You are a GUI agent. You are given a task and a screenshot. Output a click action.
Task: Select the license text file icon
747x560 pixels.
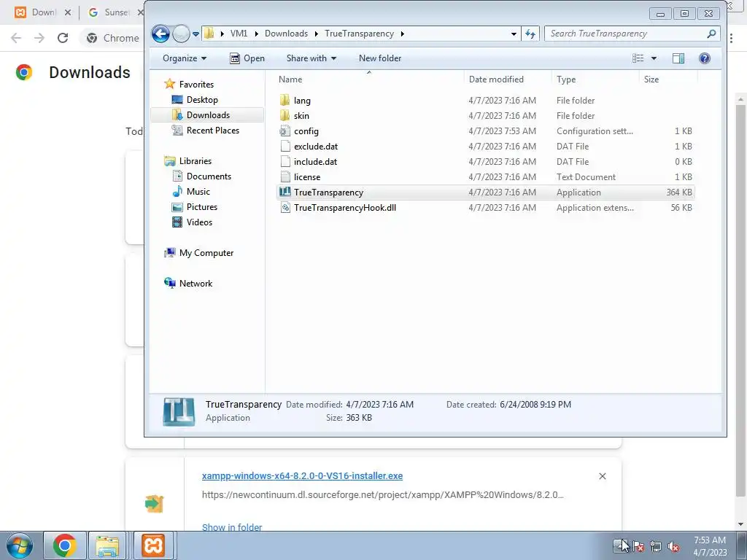[285, 176]
